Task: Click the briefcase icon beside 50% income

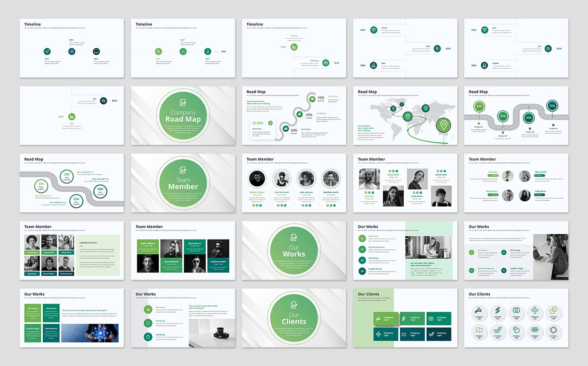Action: [x=286, y=129]
